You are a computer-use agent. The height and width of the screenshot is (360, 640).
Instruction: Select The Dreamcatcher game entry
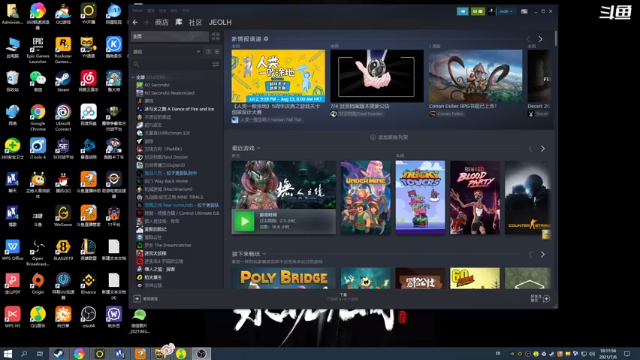(x=167, y=245)
